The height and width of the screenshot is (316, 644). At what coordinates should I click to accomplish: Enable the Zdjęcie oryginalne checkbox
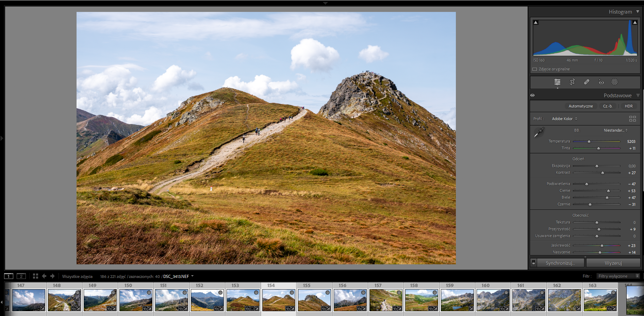(534, 69)
